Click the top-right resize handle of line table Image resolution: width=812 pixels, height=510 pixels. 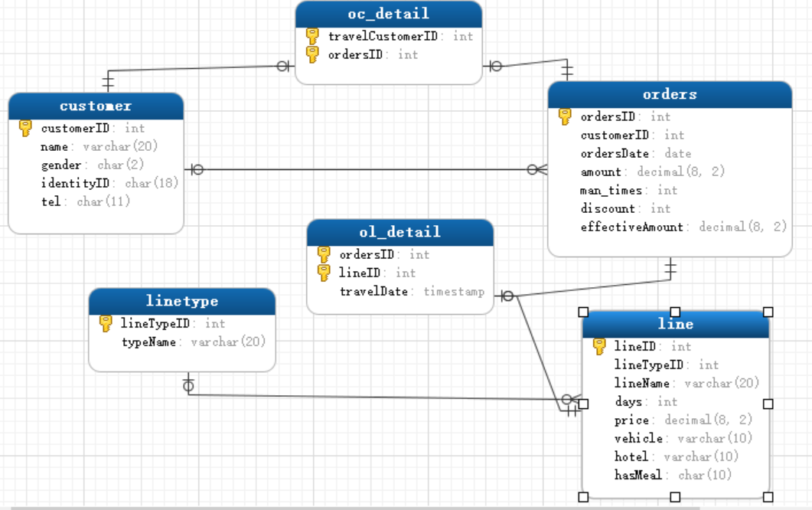point(768,312)
